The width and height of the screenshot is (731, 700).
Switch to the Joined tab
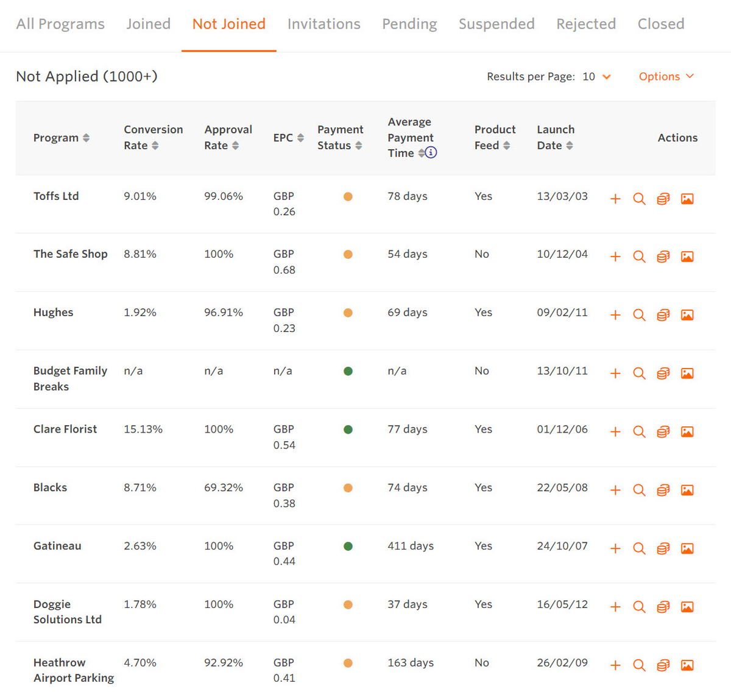click(x=148, y=24)
